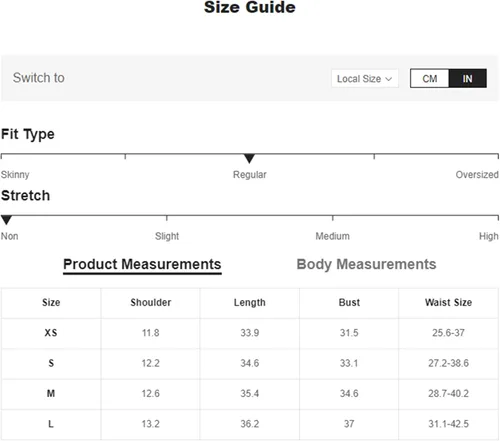
Task: Select the XS size row label
Action: (x=51, y=333)
